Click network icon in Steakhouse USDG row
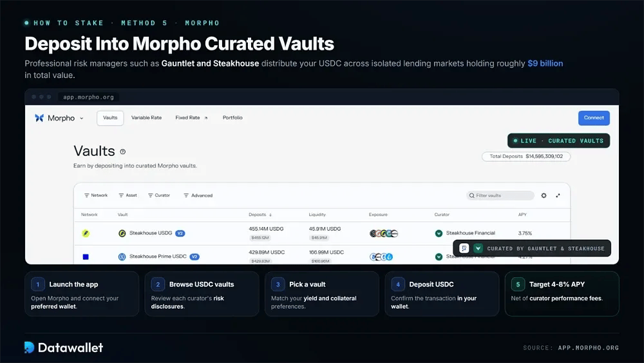Viewport: 644px width, 363px height. (x=86, y=233)
